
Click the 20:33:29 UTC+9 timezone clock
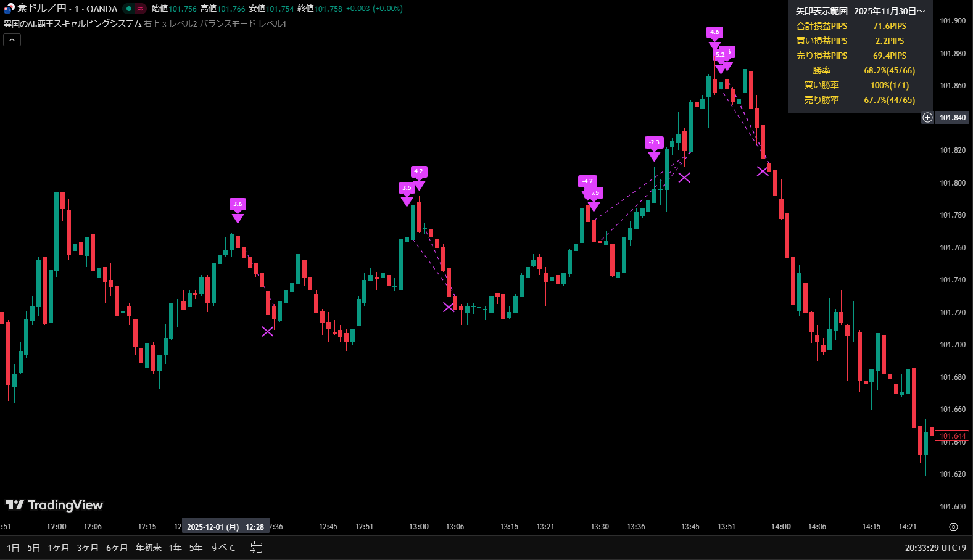pyautogui.click(x=935, y=548)
